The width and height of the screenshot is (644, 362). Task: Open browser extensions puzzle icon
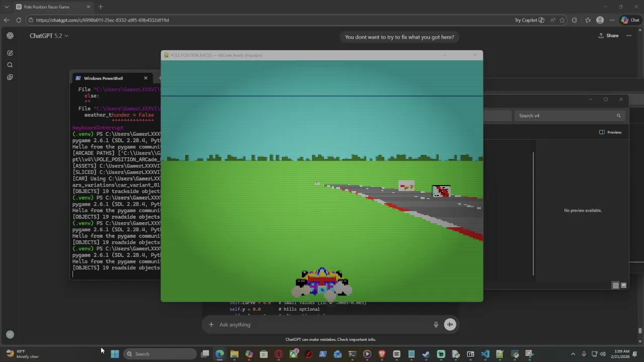[x=575, y=20]
